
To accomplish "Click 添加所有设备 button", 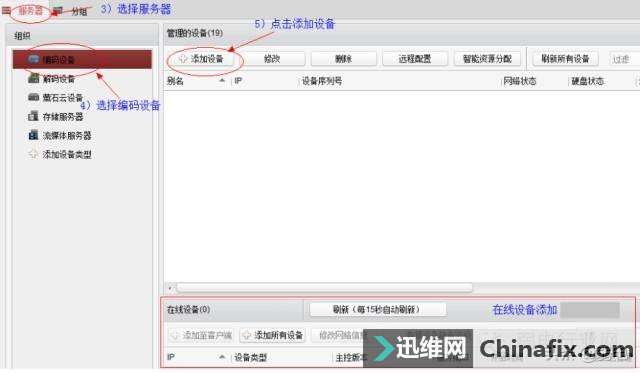I will (273, 335).
